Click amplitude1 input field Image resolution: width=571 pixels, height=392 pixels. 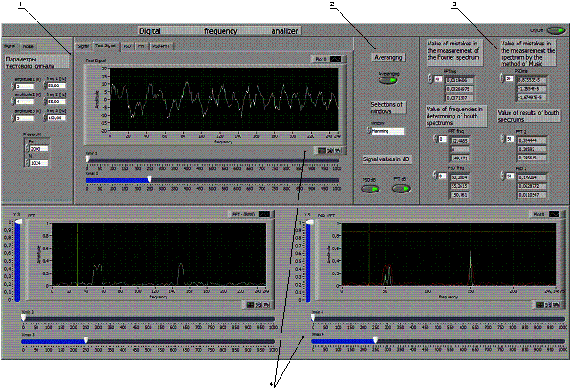[x=25, y=86]
